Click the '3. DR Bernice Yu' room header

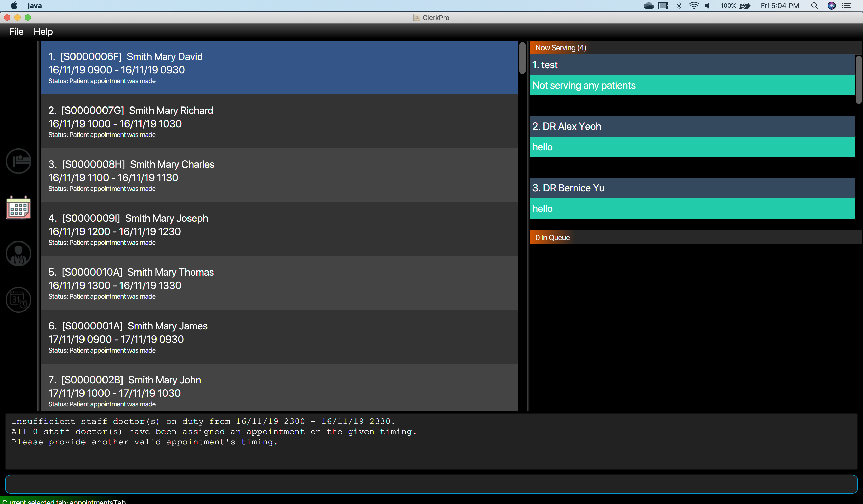[692, 188]
